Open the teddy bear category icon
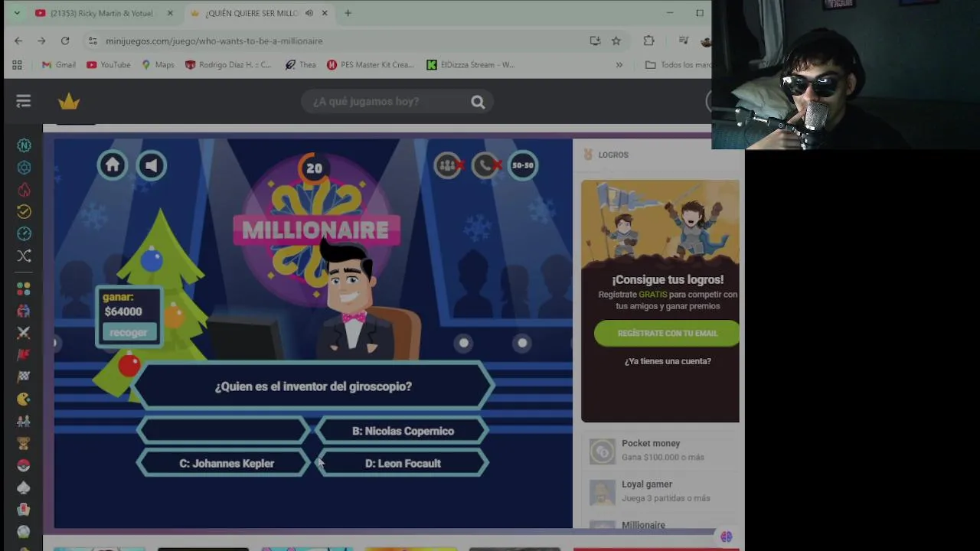 pyautogui.click(x=24, y=443)
